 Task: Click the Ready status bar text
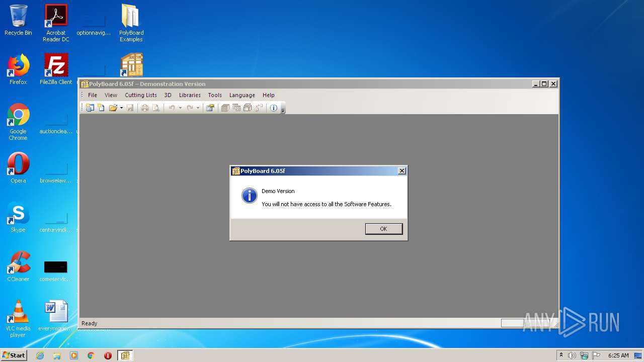[90, 323]
